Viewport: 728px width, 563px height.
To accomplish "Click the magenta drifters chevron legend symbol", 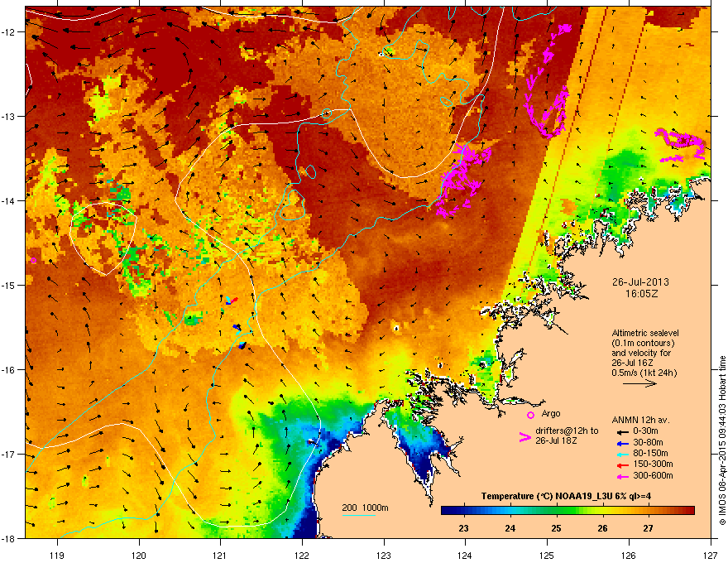I will click(x=524, y=437).
